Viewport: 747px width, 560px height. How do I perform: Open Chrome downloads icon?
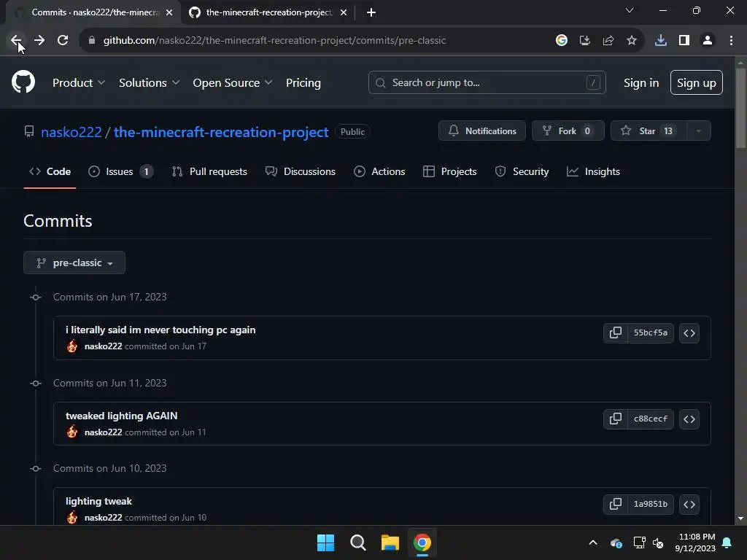661,41
